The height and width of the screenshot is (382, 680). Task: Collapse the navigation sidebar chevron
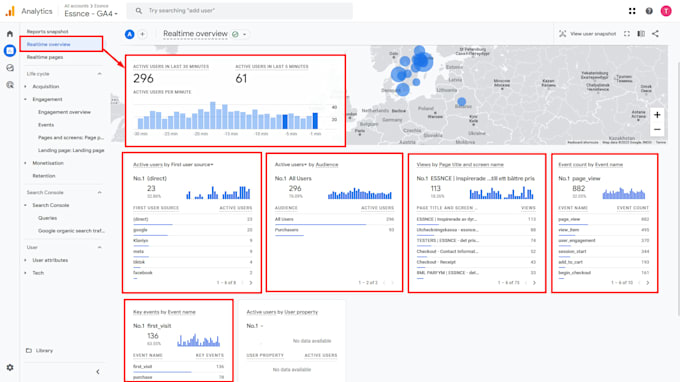pos(98,372)
